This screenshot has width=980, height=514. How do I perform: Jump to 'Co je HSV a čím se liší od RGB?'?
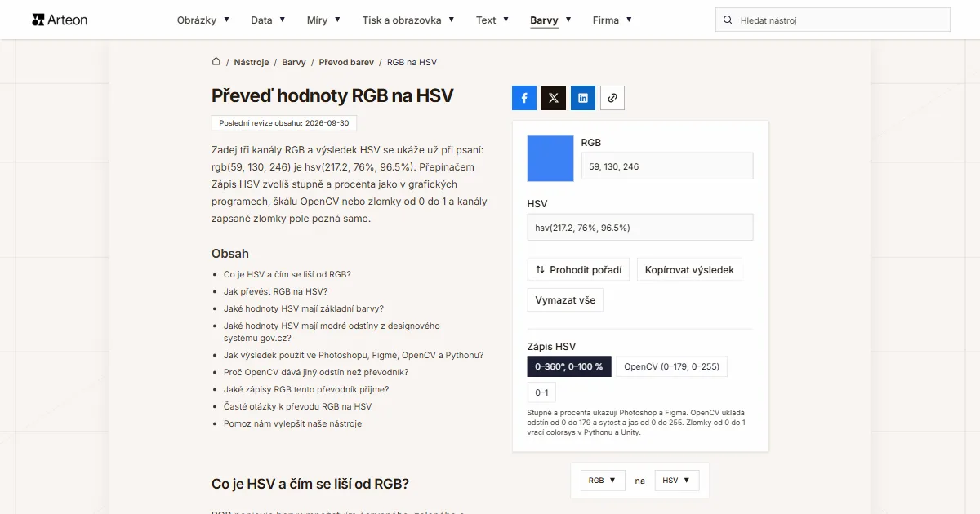(287, 274)
